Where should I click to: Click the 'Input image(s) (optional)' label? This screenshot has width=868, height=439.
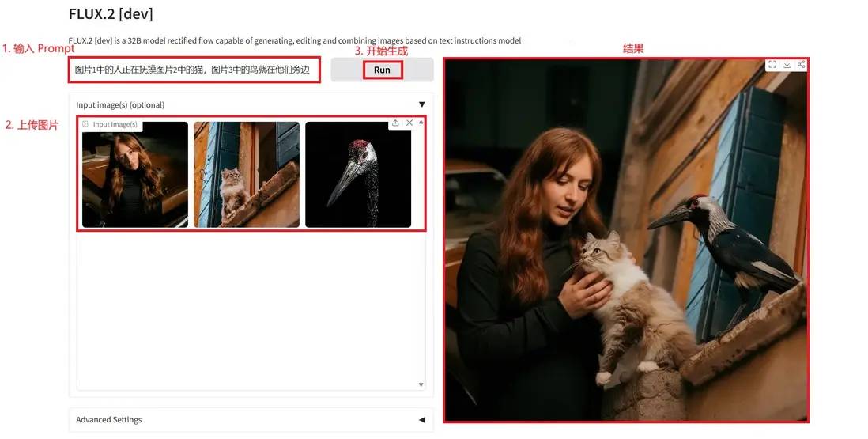coord(120,104)
